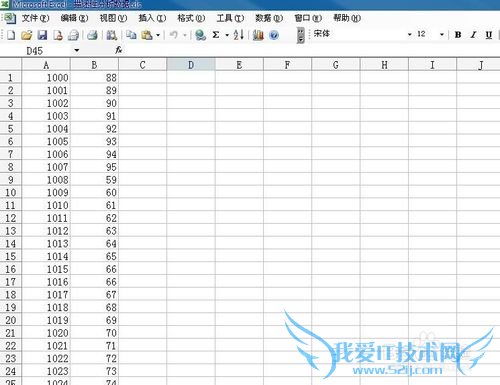Toggle Bold formatting

click(x=458, y=35)
